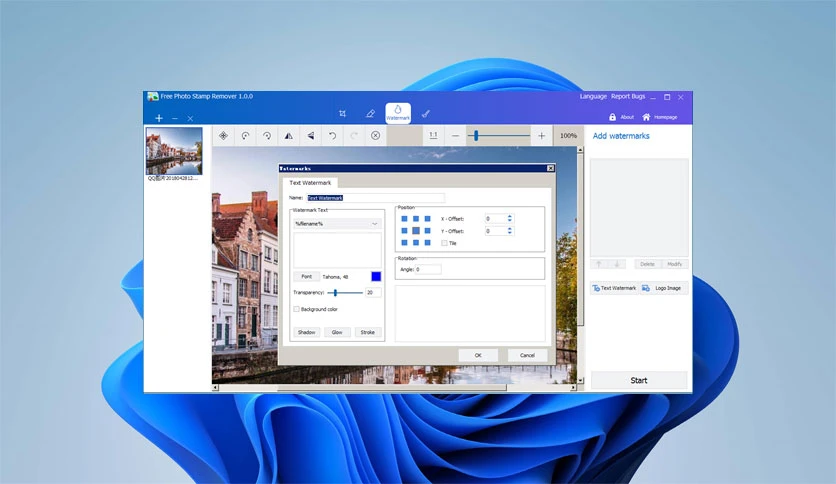Open the Report Bugs menu
836x484 pixels.
click(628, 96)
